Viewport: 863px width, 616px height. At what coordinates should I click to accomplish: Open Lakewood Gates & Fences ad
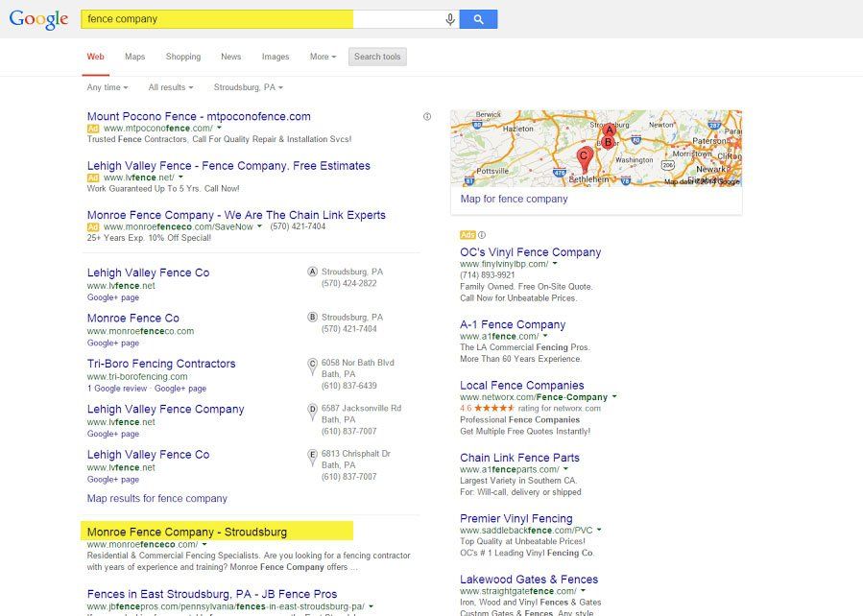tap(529, 580)
